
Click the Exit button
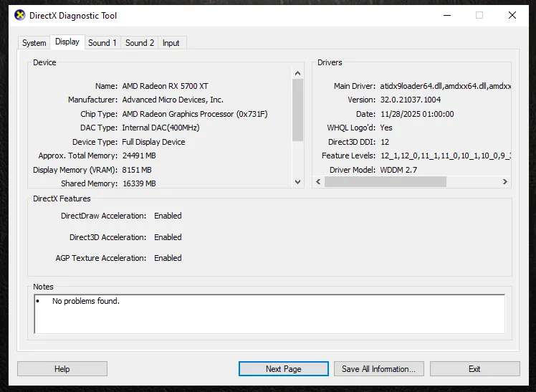click(474, 369)
